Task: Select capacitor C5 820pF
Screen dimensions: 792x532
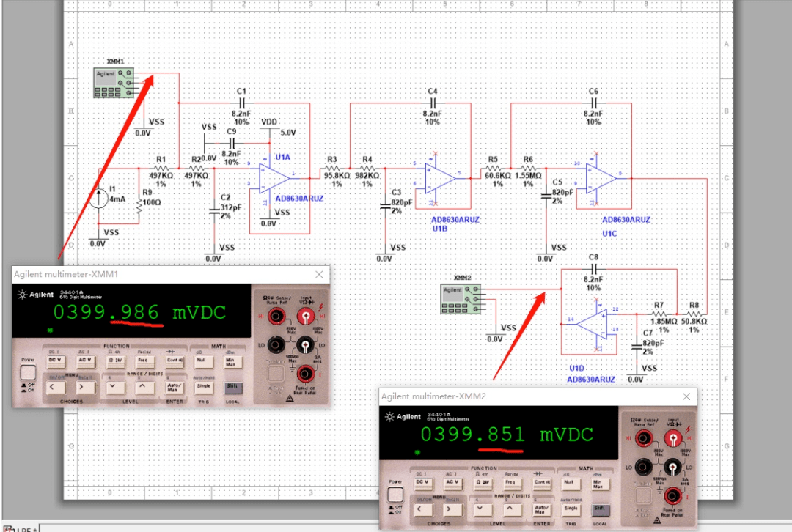Action: 546,196
